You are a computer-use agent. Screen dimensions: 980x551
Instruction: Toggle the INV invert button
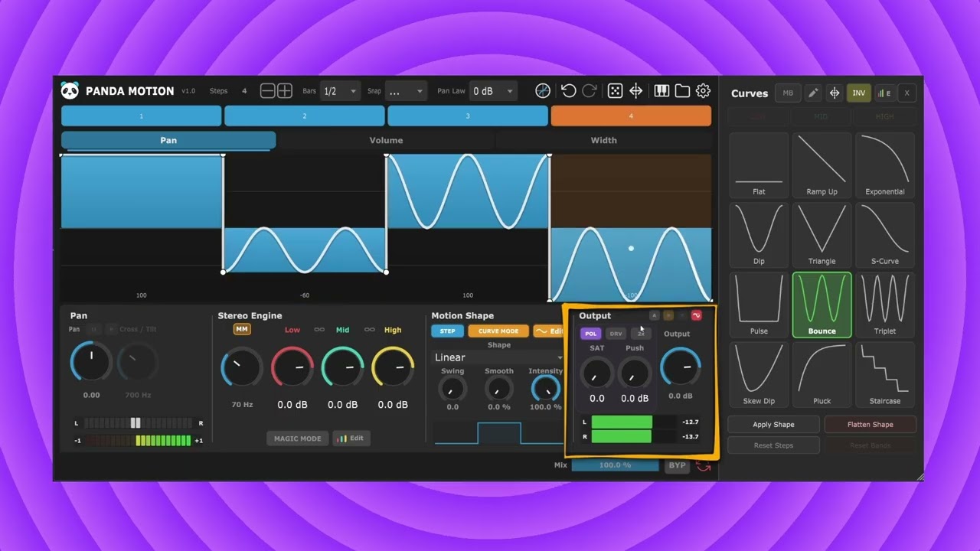click(x=859, y=93)
